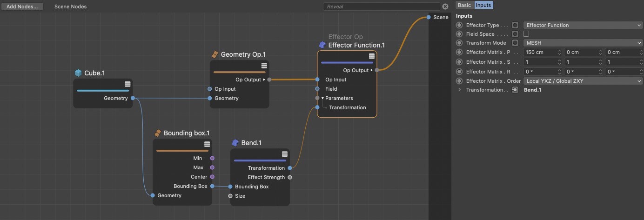Image resolution: width=644 pixels, height=220 pixels.
Task: Open the Effector Type dropdown
Action: [583, 25]
